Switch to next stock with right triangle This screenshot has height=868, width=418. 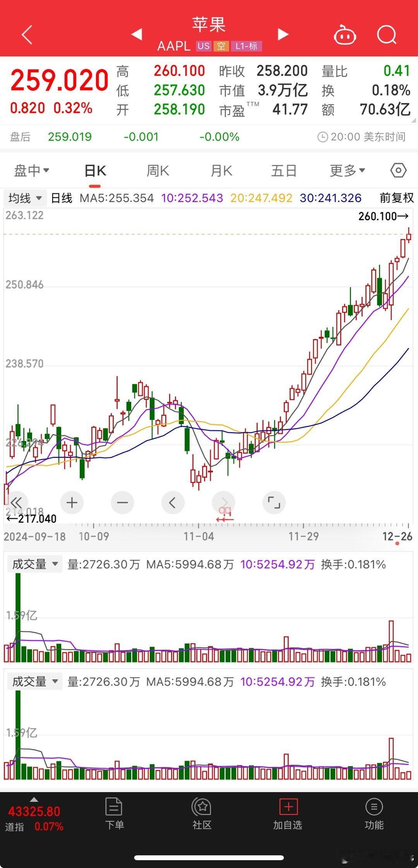[283, 34]
